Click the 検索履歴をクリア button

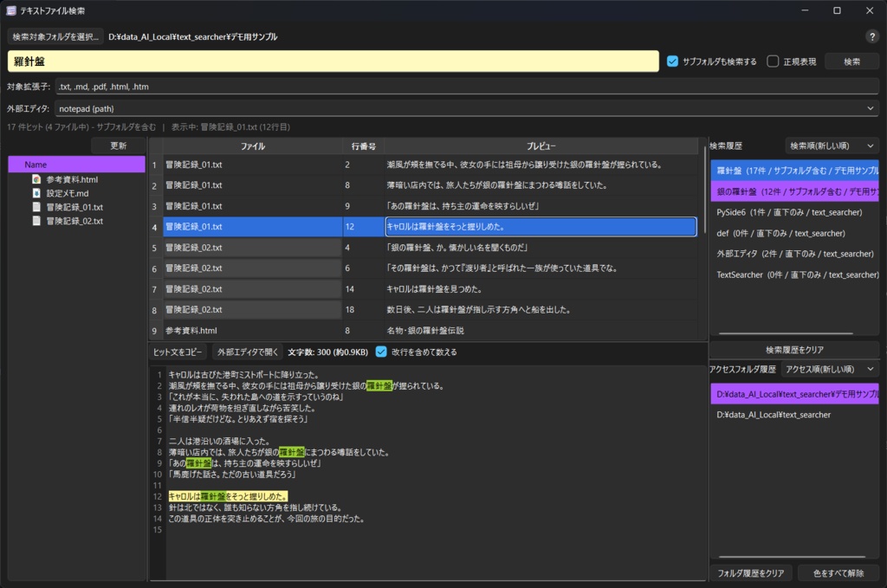794,350
